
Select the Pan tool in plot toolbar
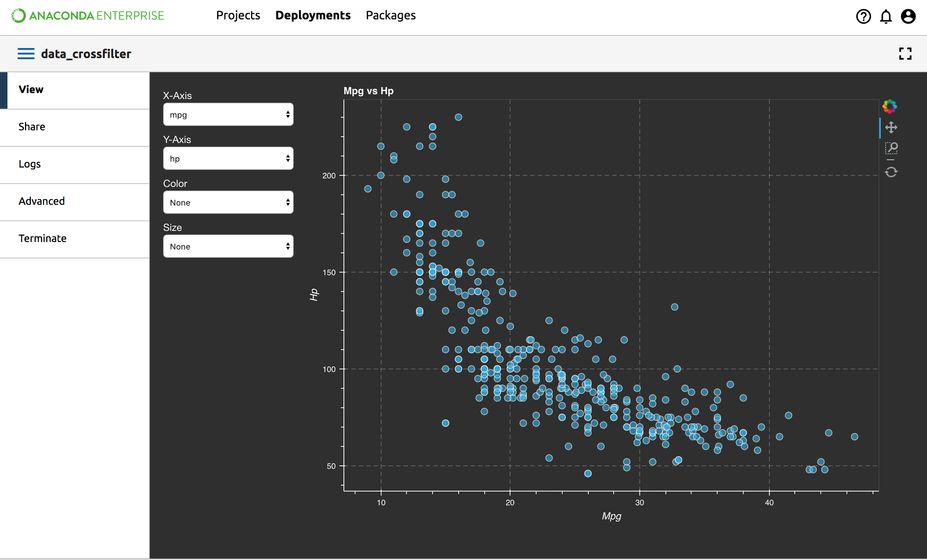[x=891, y=127]
